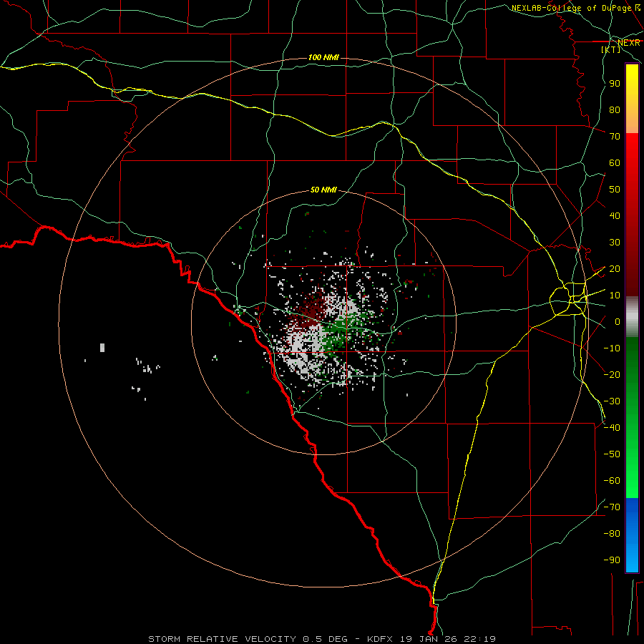Click the 20 value on the velocity scale
This screenshot has width=644, height=644.
pyautogui.click(x=615, y=269)
